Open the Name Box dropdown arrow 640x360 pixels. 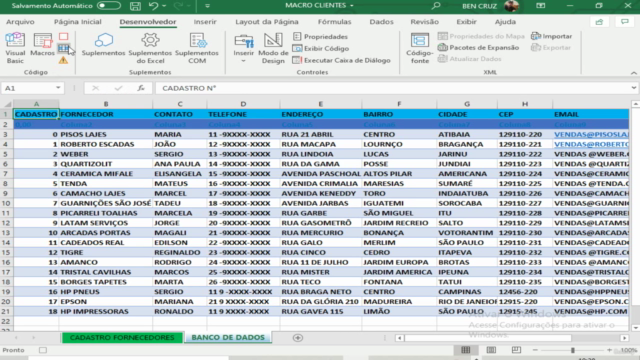[58, 88]
